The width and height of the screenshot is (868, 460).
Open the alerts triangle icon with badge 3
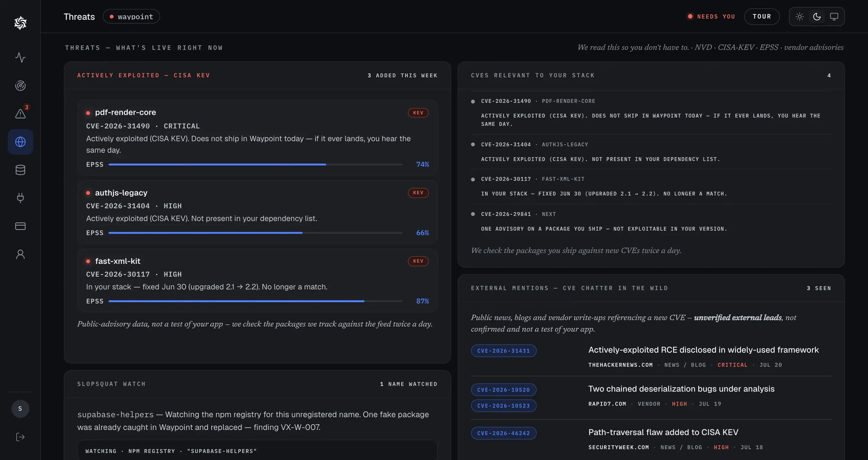20,113
